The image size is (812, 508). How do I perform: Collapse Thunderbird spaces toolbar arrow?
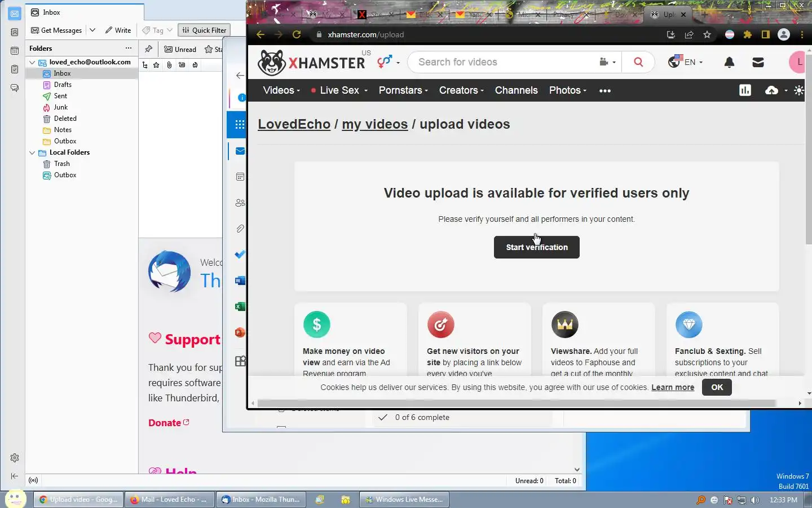pos(15,476)
